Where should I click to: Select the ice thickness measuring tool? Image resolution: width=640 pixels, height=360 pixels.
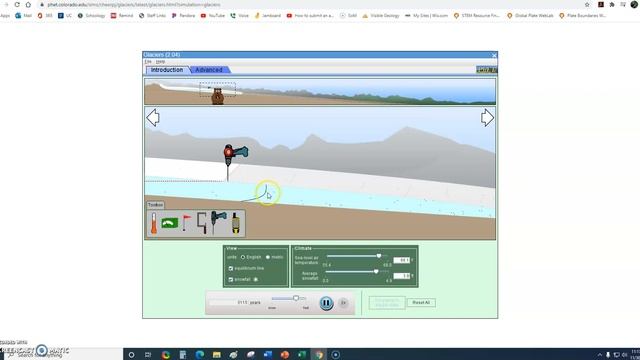[x=202, y=223]
